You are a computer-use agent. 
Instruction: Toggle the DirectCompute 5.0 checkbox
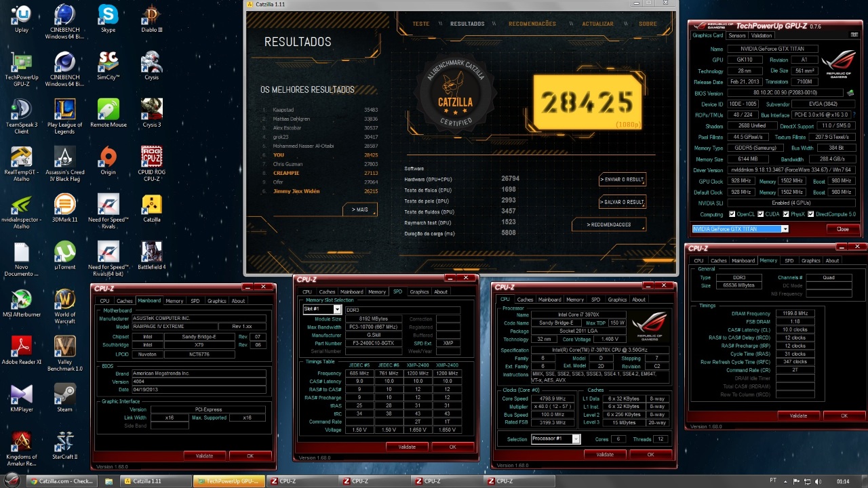pyautogui.click(x=810, y=214)
